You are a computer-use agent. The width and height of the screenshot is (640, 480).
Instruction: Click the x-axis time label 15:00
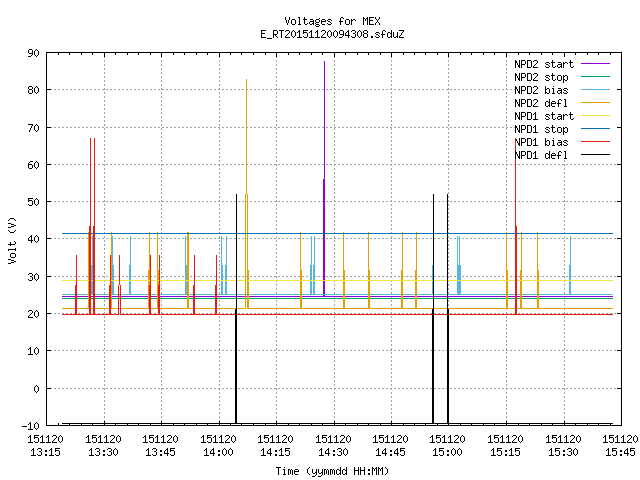tap(448, 452)
